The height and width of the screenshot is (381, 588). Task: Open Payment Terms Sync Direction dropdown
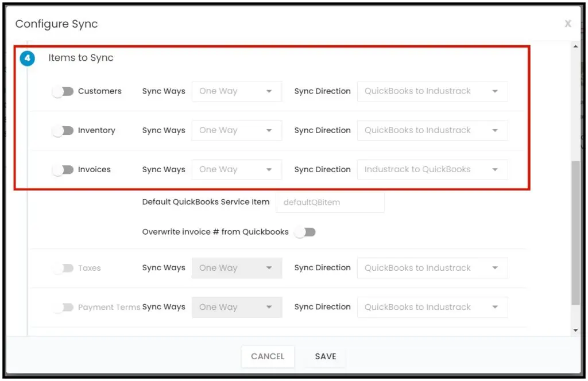pyautogui.click(x=432, y=307)
